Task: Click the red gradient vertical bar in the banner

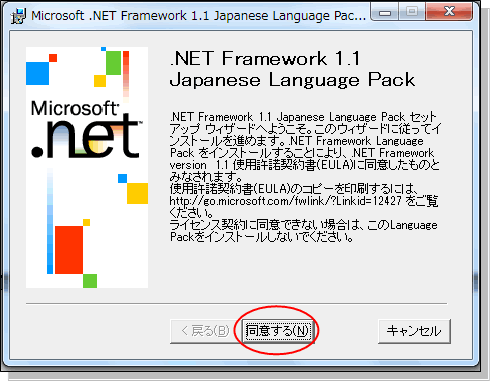Action: click(x=126, y=75)
